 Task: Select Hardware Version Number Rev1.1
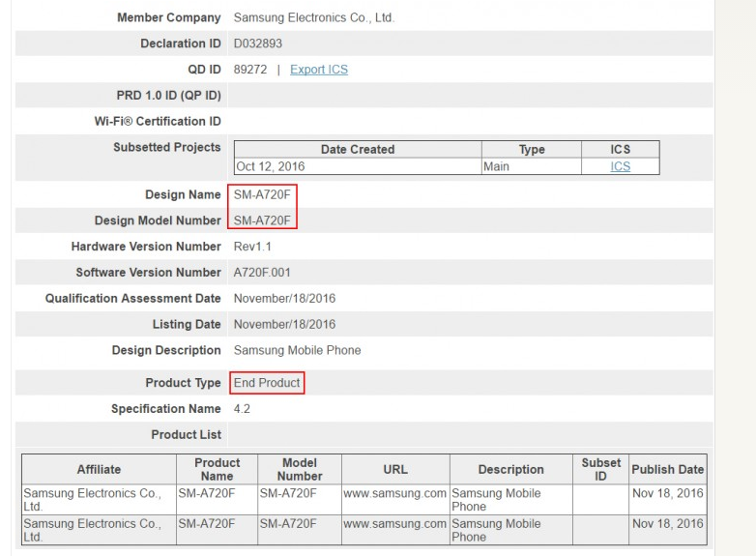coord(252,247)
